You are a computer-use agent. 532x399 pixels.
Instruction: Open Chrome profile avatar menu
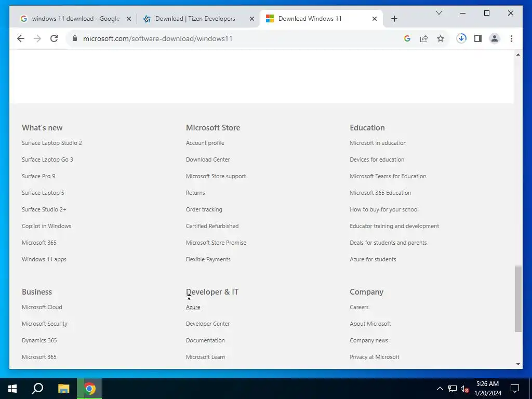[x=495, y=38]
